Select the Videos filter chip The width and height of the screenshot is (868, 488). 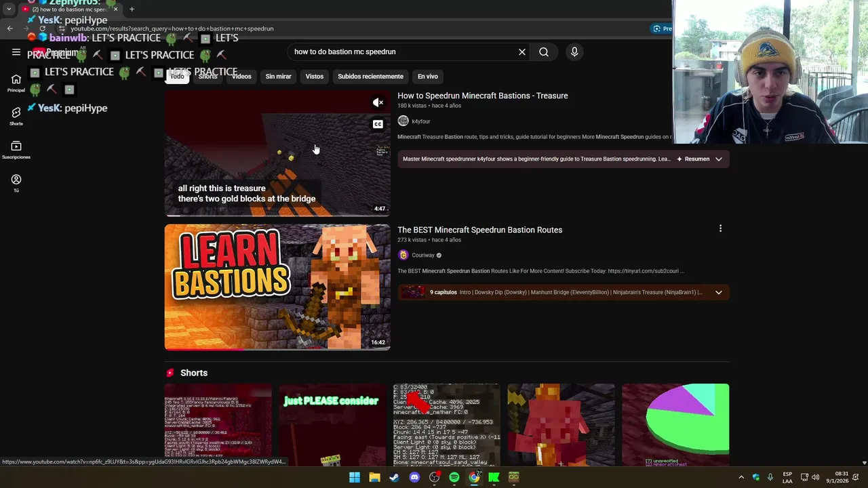pyautogui.click(x=241, y=77)
